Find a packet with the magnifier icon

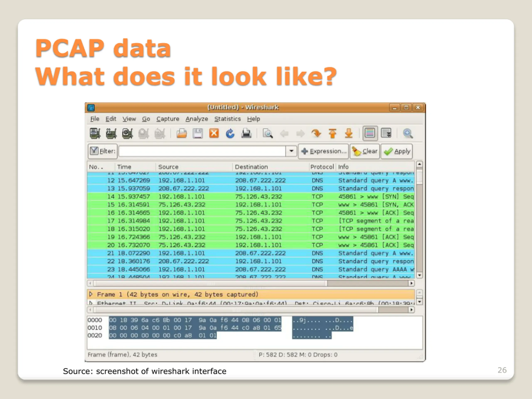tap(268, 133)
